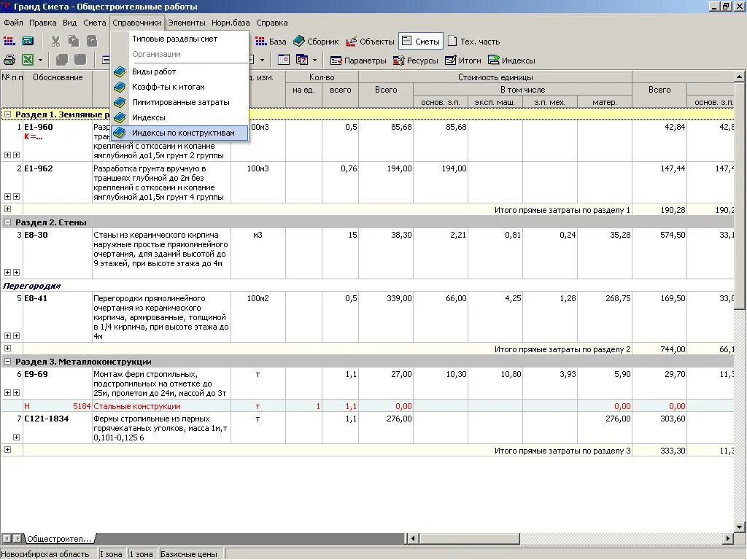Viewport: 747px width, 560px height.
Task: Open the Смета menu
Action: click(x=94, y=23)
